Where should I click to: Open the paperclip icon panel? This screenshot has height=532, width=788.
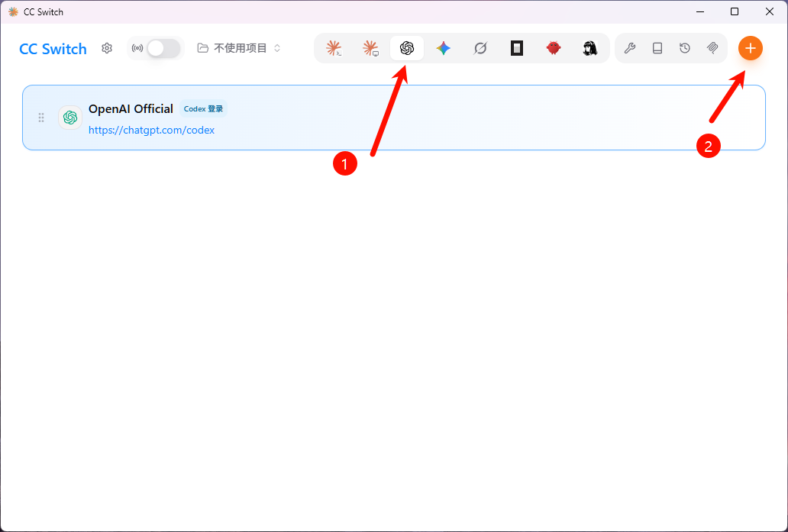click(x=712, y=48)
